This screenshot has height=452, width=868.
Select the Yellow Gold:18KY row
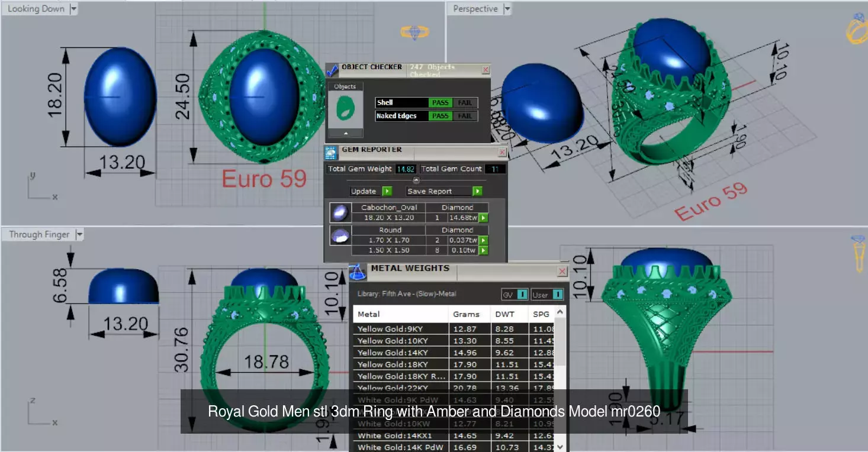tap(454, 364)
